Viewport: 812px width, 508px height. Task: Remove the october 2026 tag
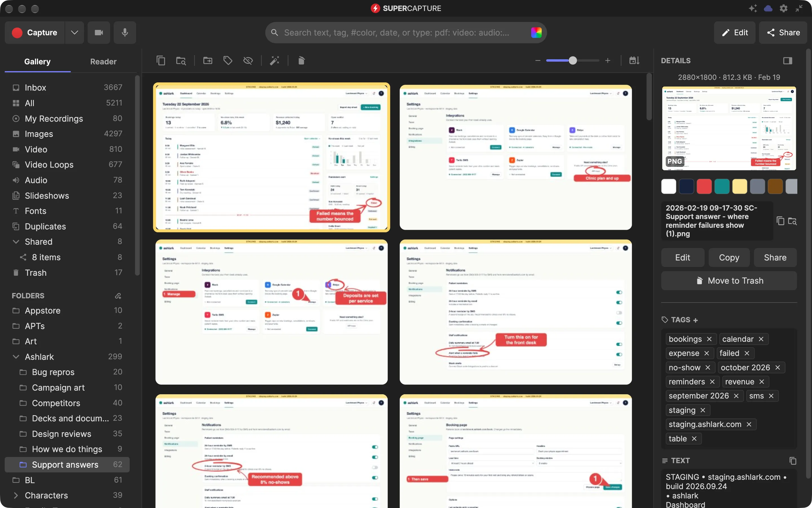point(778,367)
